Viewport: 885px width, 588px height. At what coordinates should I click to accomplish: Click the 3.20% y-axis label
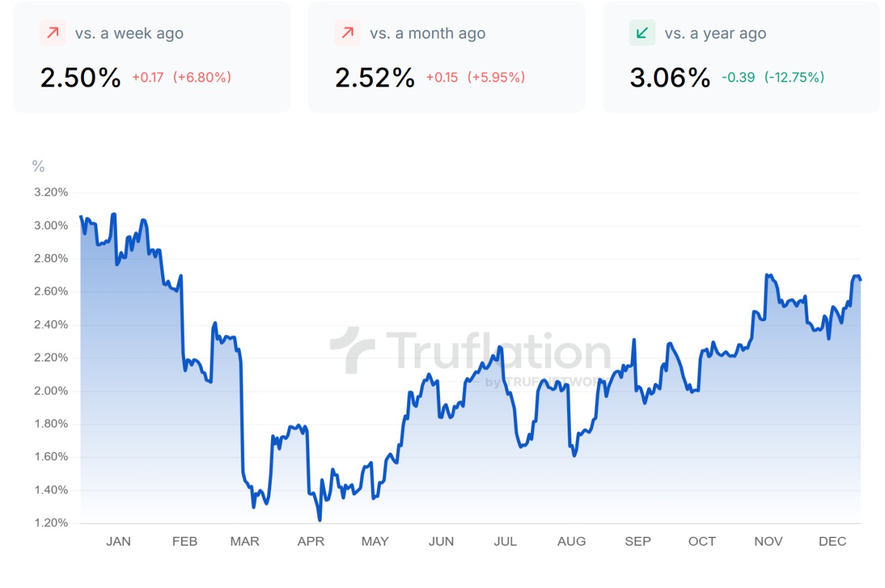(51, 192)
